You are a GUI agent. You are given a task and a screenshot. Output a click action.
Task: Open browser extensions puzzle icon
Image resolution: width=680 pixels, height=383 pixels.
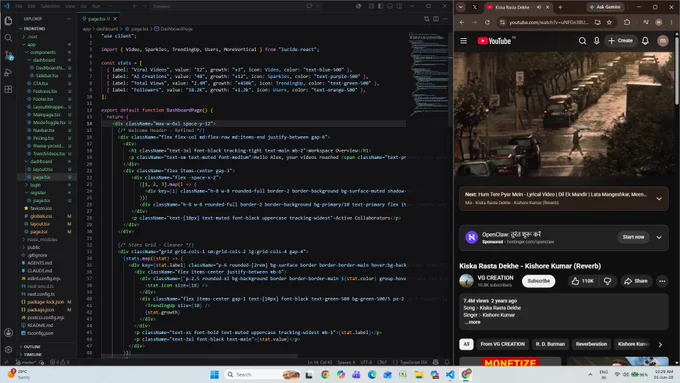[x=627, y=22]
